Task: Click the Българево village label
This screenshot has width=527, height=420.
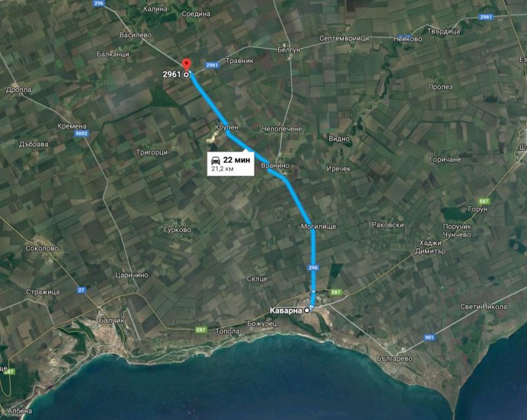Action: [395, 359]
